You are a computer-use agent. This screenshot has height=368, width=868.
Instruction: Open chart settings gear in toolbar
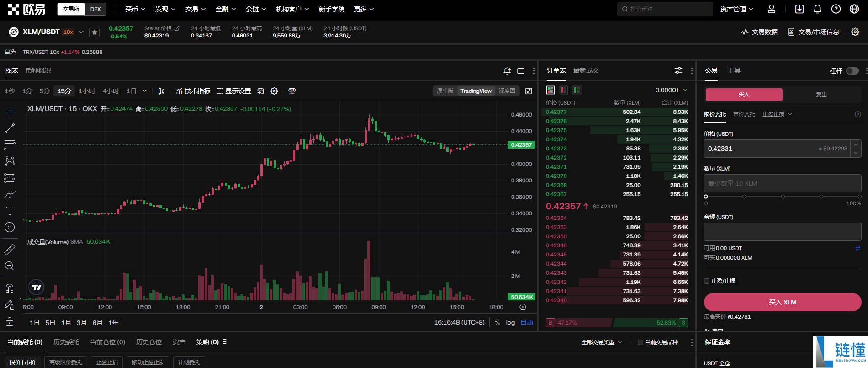point(274,91)
